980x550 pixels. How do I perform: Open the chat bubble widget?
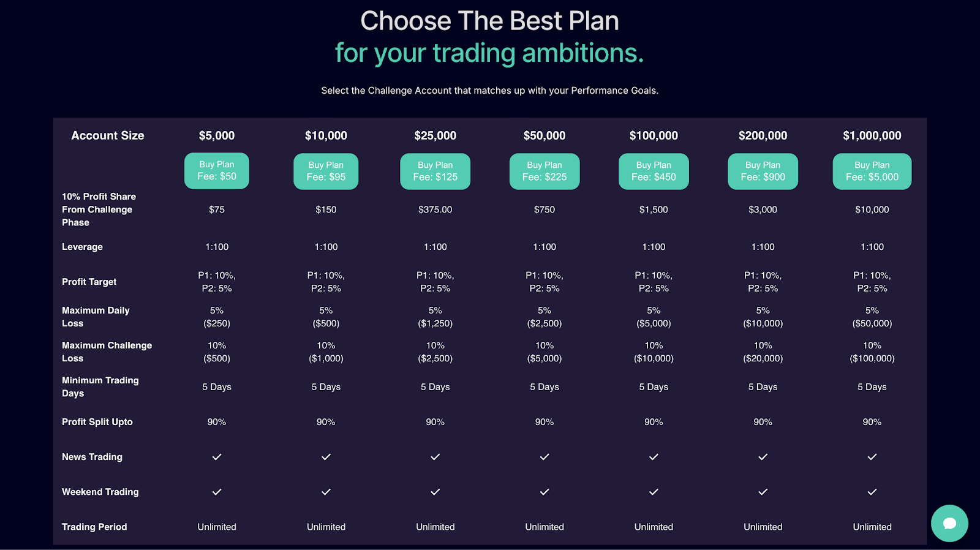[949, 523]
